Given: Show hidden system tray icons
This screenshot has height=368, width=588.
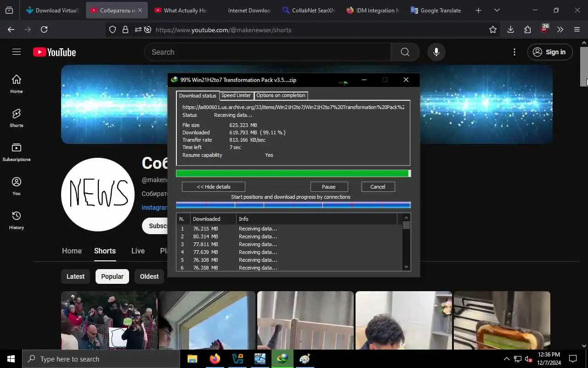Looking at the screenshot, I should pos(506,359).
